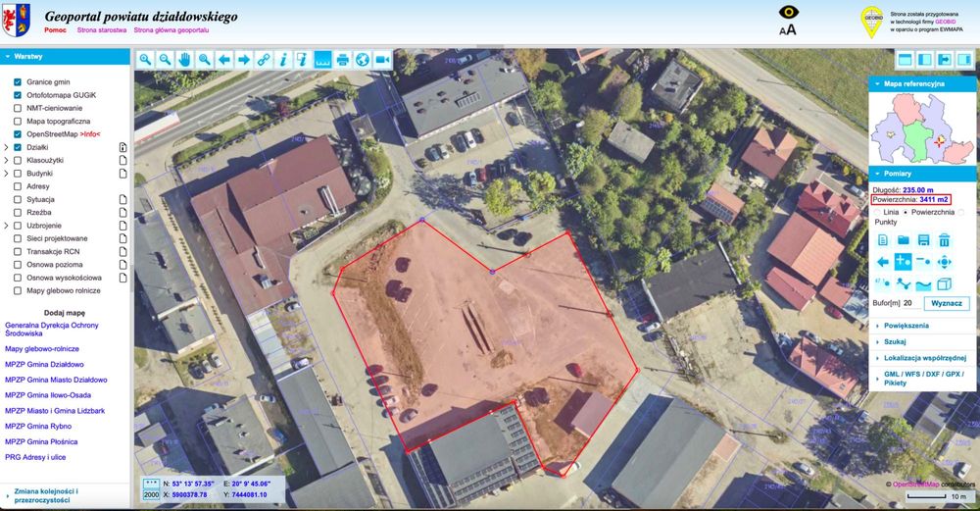Viewport: 980px width, 511px height.
Task: Click the coordinate format button near N/E
Action: coord(151,484)
